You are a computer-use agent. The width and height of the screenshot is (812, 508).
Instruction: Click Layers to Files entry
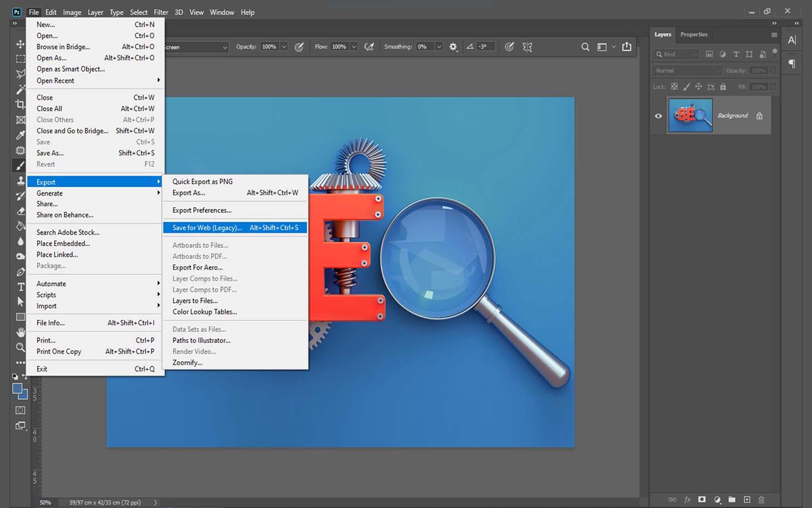coord(235,301)
